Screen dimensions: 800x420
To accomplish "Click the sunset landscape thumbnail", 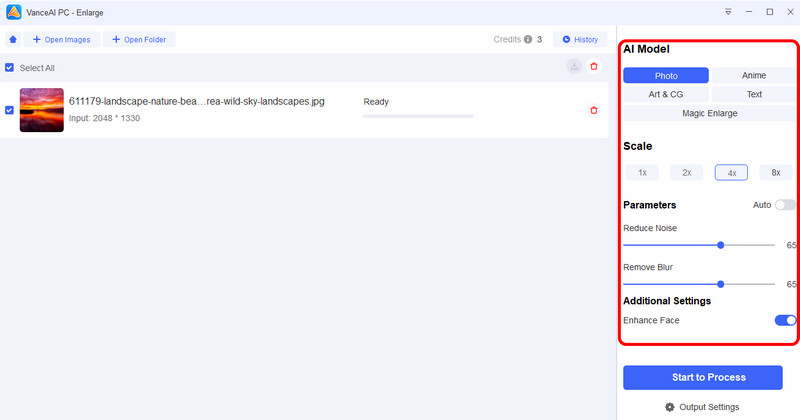I will click(x=41, y=110).
